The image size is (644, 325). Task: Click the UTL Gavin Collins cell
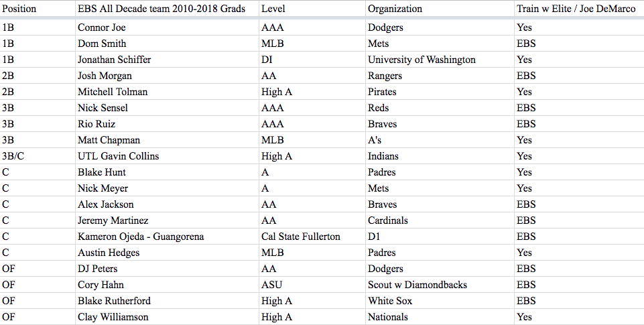[x=167, y=156]
